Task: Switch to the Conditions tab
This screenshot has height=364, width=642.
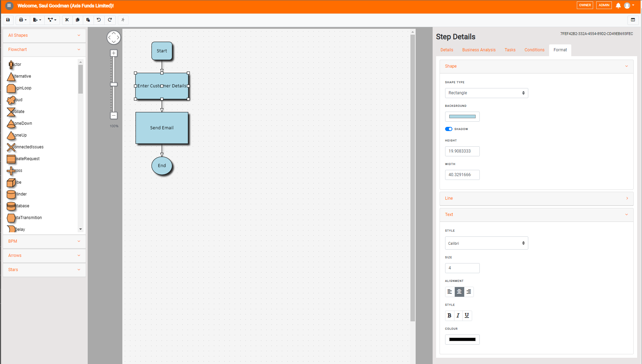Action: [534, 50]
